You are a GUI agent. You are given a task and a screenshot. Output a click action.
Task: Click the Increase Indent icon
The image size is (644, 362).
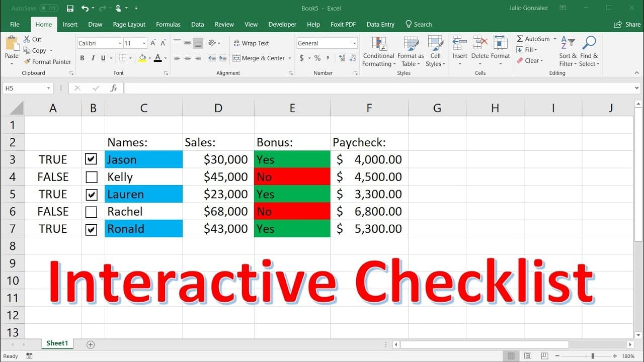[222, 58]
